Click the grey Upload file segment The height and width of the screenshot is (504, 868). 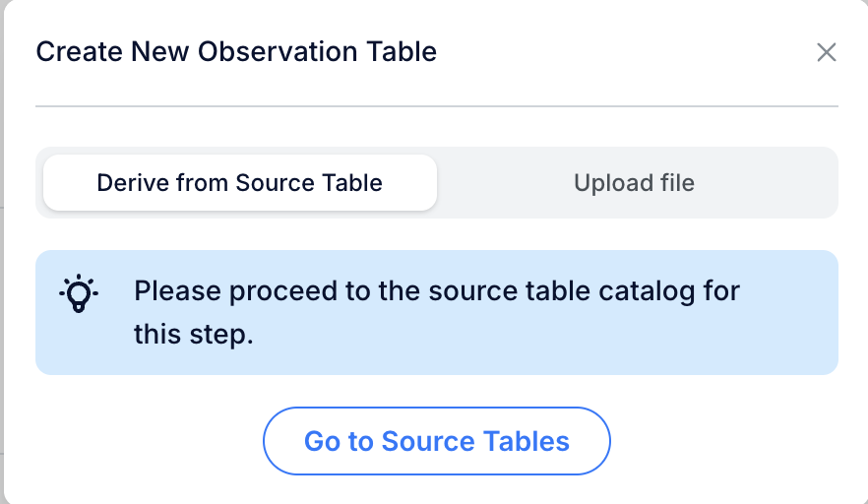634,183
